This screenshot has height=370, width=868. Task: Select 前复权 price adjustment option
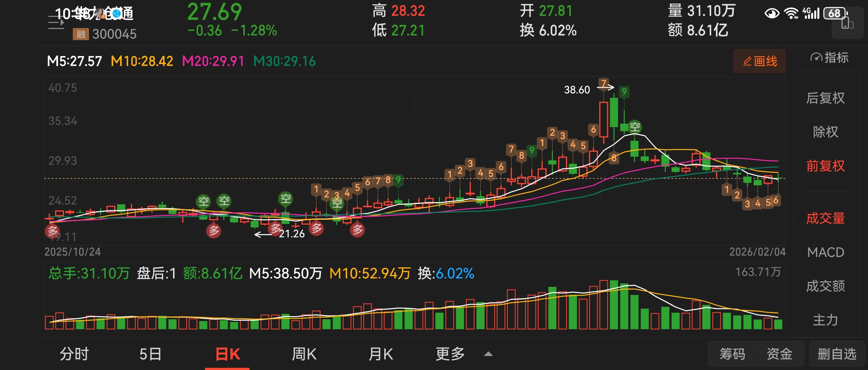pos(825,166)
